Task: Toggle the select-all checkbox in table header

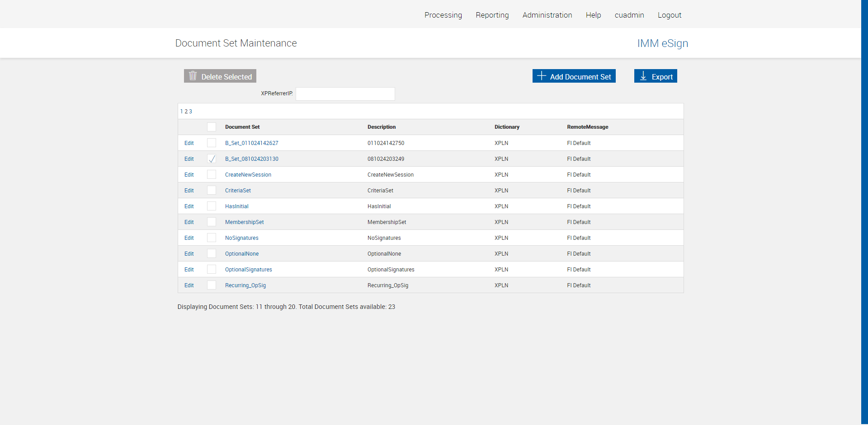Action: pos(212,127)
